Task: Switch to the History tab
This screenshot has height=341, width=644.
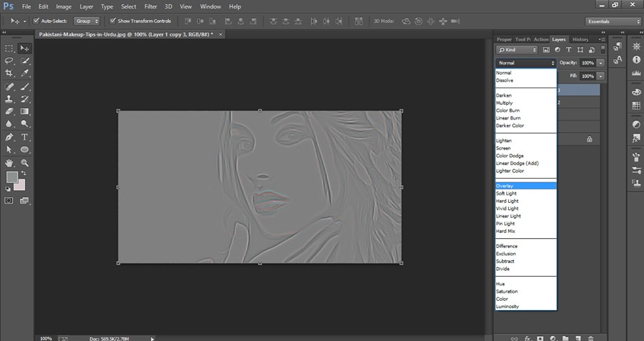Action: [x=579, y=40]
